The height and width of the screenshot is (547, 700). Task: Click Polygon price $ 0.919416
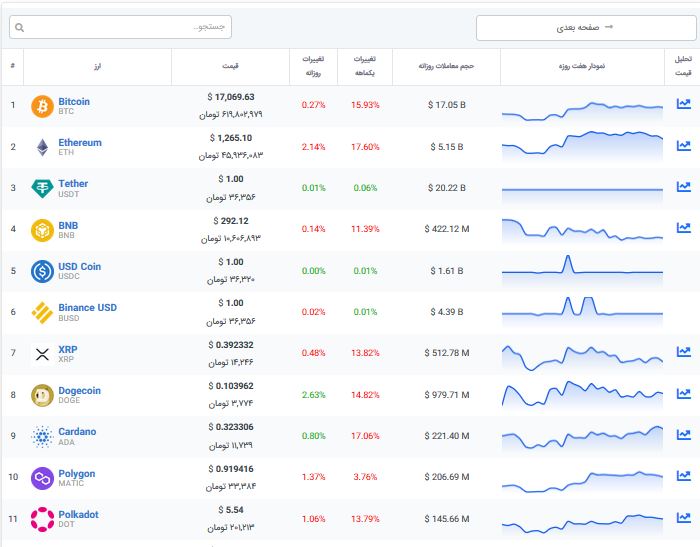(230, 469)
